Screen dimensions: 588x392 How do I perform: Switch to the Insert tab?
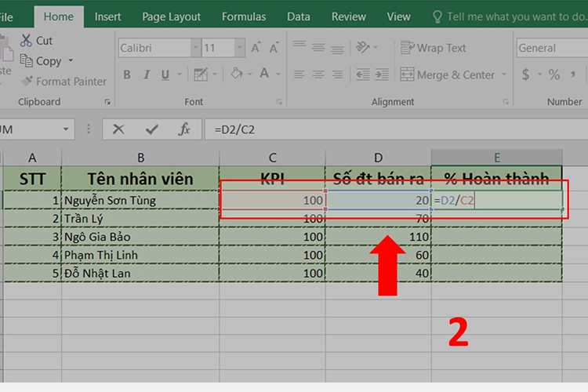[107, 16]
